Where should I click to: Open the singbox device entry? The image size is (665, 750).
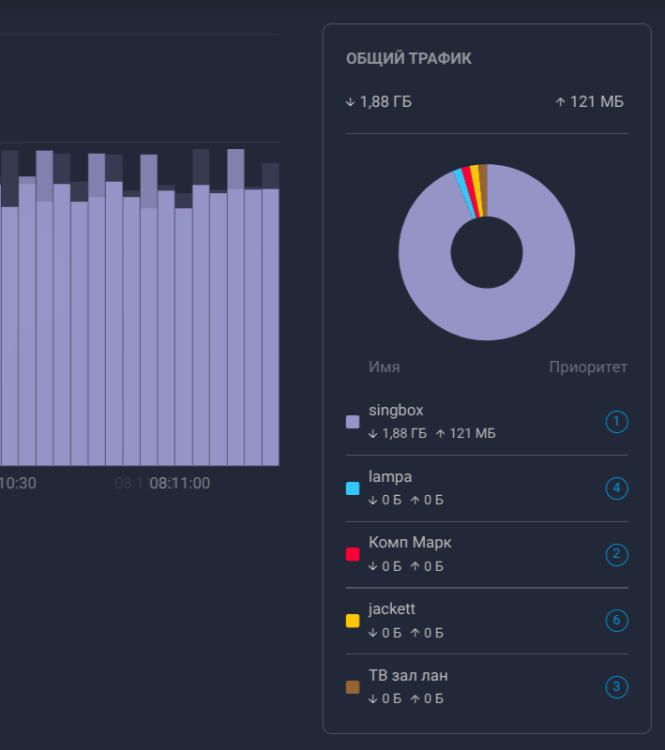pos(396,410)
